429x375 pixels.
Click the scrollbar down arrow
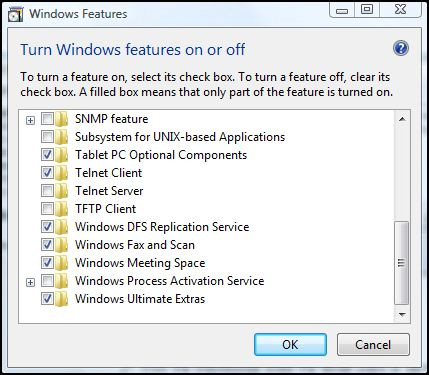402,315
